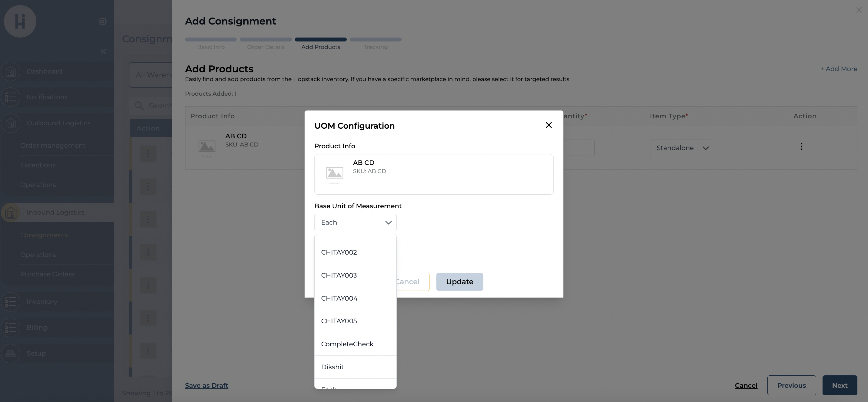Viewport: 868px width, 402px height.
Task: Click the Inbound Logistics sidebar icon
Action: click(x=11, y=213)
